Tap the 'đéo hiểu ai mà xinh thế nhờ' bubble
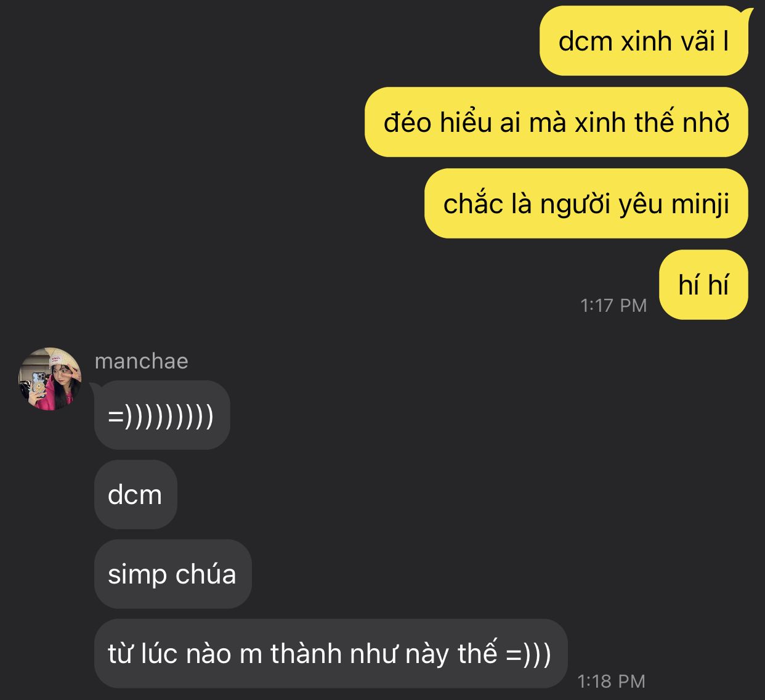Viewport: 765px width, 700px height. (556, 122)
